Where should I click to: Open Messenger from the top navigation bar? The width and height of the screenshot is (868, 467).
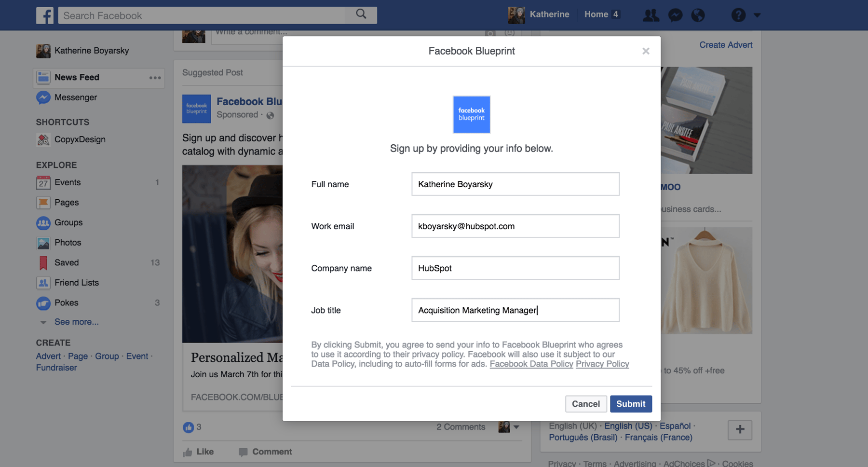[x=675, y=15]
